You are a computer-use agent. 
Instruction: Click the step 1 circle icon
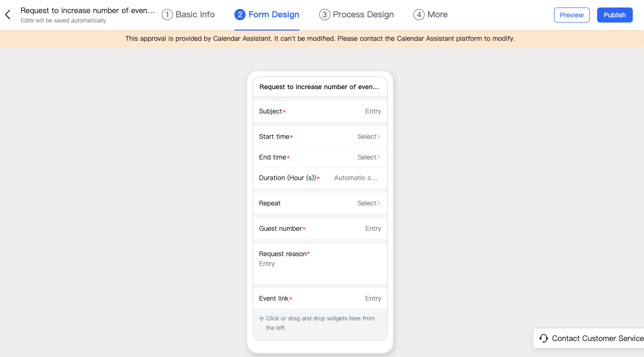[167, 15]
